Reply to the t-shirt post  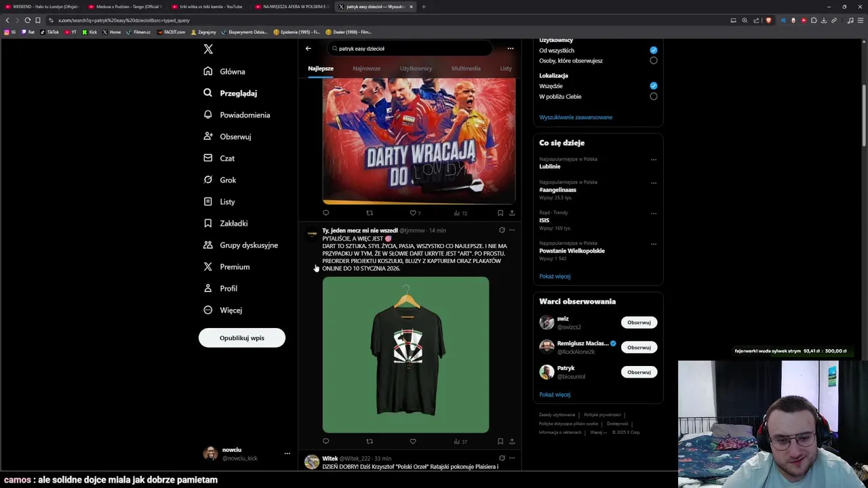(325, 441)
